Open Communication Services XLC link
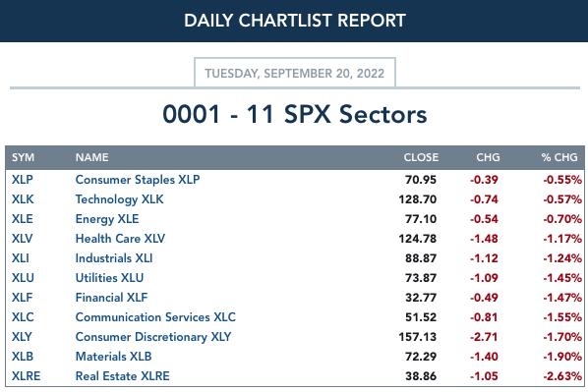 tap(155, 317)
